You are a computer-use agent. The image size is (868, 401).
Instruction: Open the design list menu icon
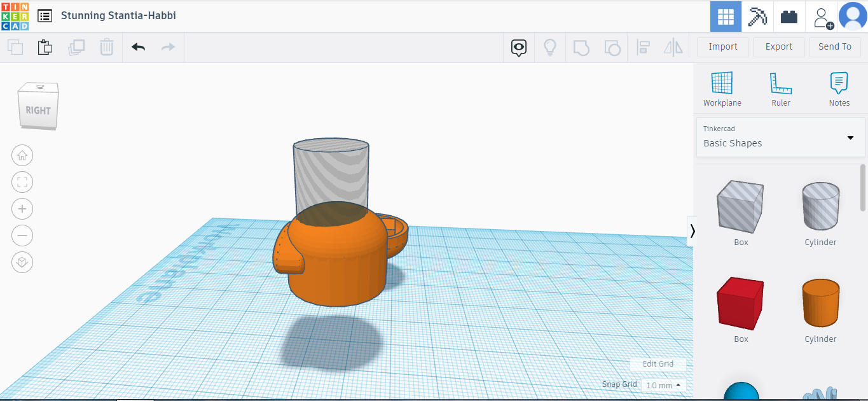tap(45, 16)
